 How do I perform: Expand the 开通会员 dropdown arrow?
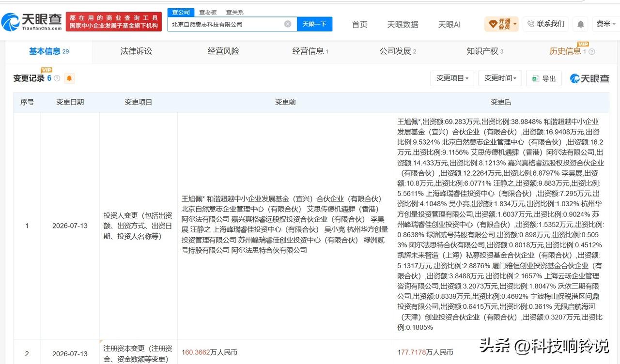pos(515,24)
